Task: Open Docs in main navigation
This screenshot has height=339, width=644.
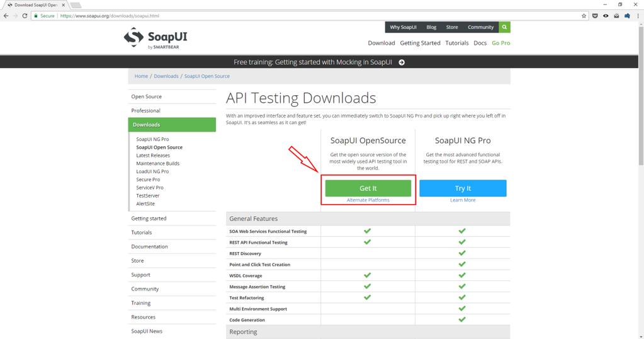Action: click(480, 43)
